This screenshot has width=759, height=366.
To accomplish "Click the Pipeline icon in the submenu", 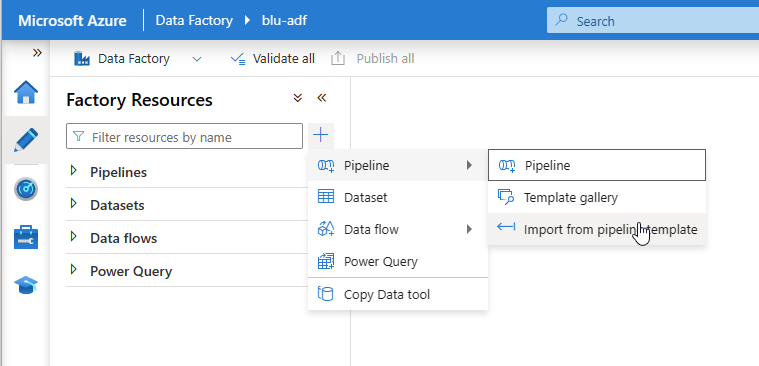I will [x=507, y=166].
